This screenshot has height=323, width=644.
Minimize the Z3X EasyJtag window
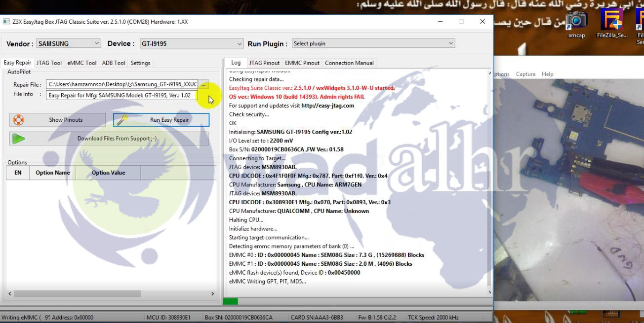coord(440,22)
